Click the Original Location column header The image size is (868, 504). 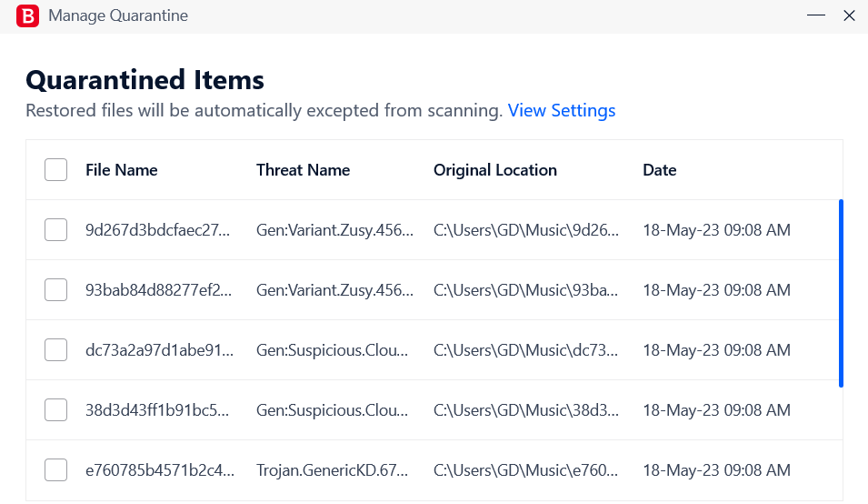pyautogui.click(x=494, y=170)
